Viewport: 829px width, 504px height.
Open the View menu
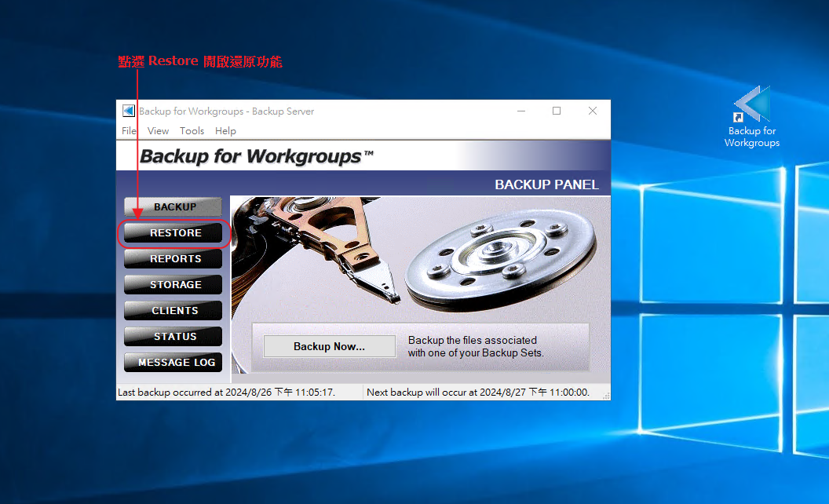click(x=158, y=130)
